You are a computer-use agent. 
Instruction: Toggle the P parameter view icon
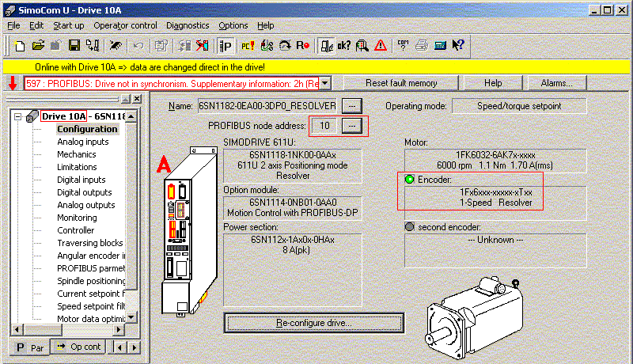pos(226,46)
